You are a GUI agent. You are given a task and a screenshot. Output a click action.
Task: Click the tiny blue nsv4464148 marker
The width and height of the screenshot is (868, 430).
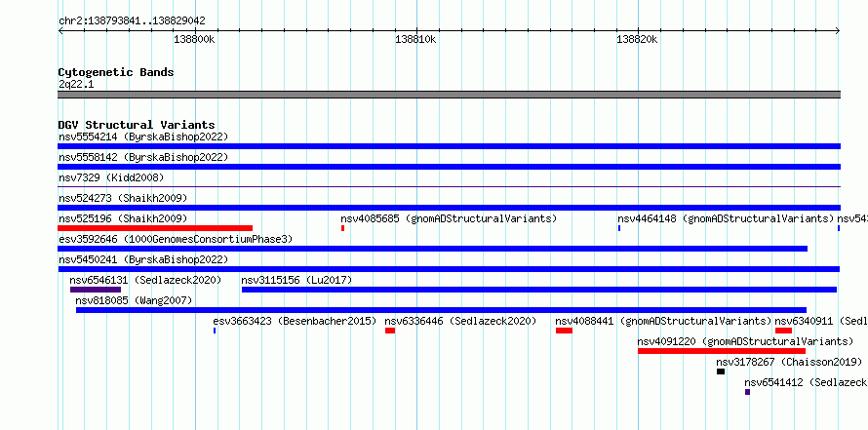(x=619, y=228)
